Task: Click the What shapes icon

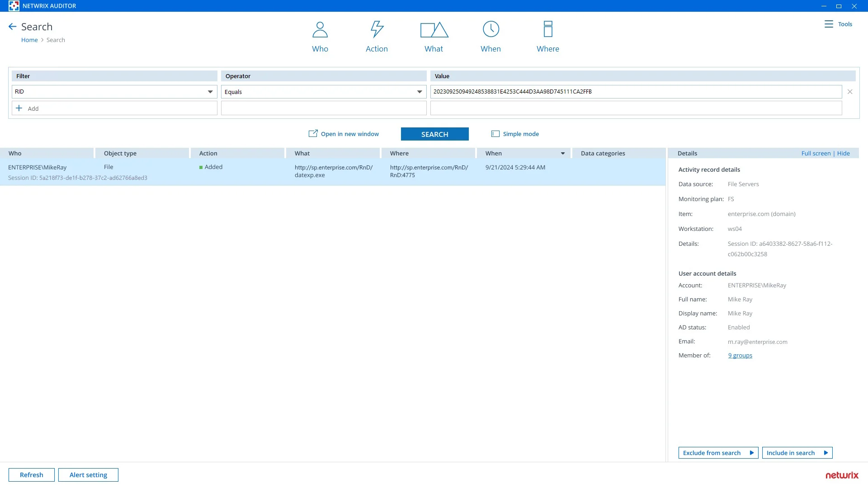Action: tap(434, 30)
